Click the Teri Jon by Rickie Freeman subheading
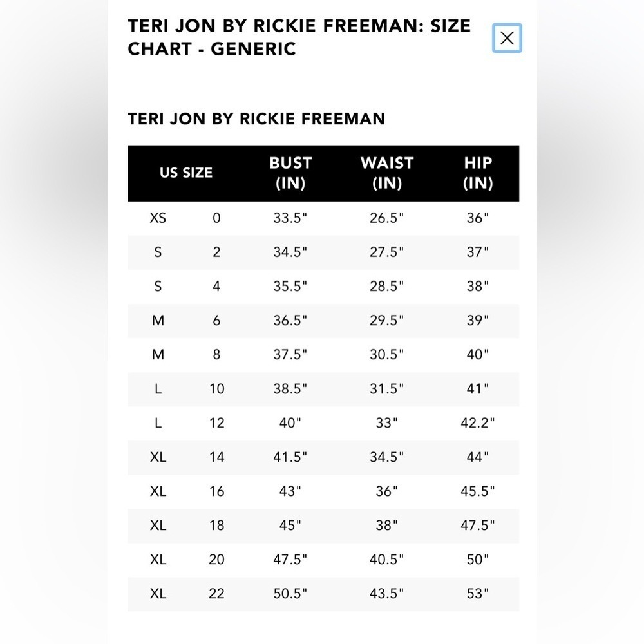The width and height of the screenshot is (644, 644). point(256,119)
